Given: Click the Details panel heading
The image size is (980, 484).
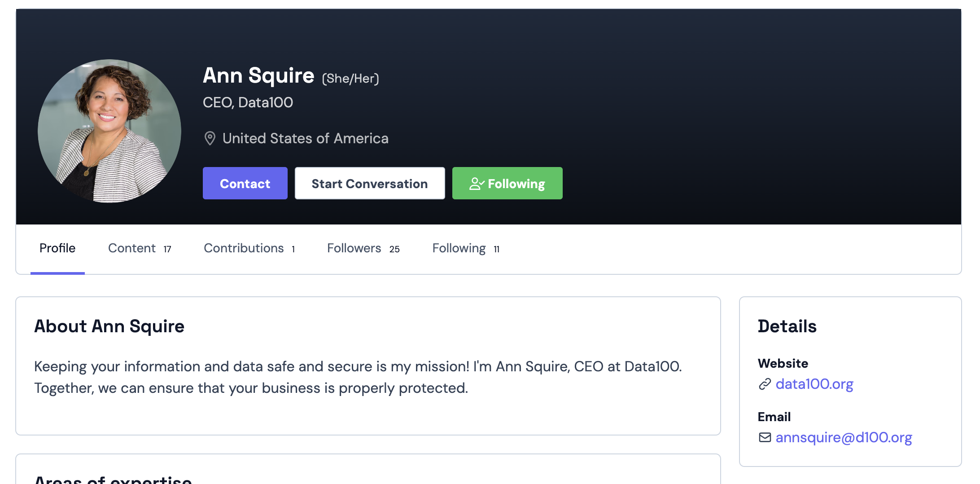Looking at the screenshot, I should pos(787,326).
